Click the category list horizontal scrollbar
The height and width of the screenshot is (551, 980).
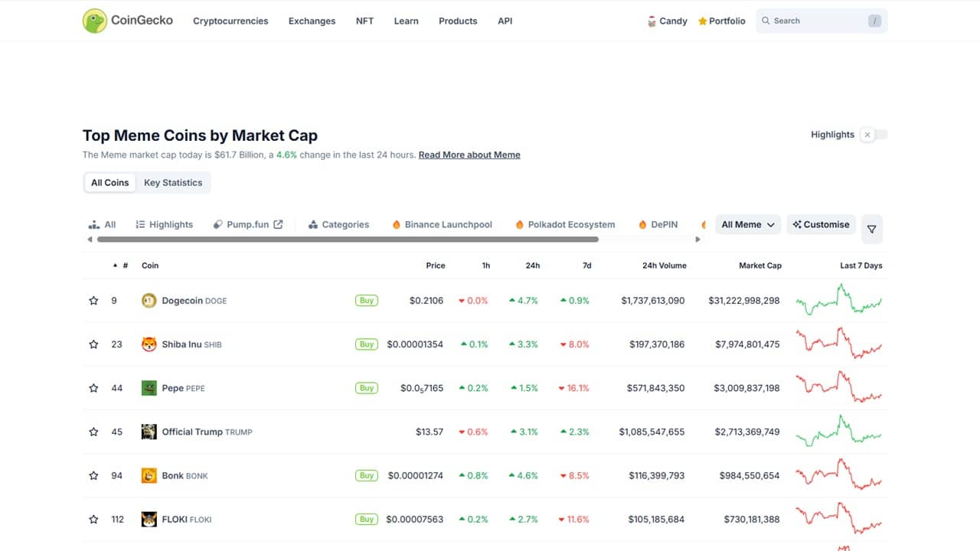click(x=348, y=240)
